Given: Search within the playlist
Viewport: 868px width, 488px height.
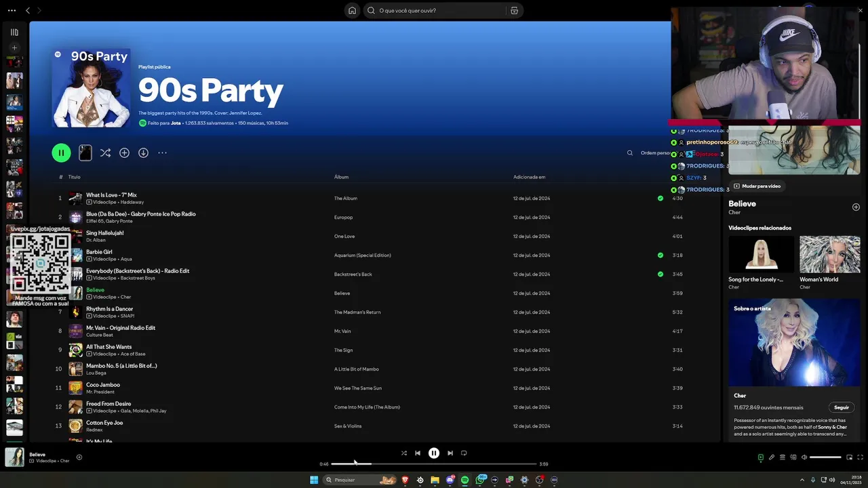Looking at the screenshot, I should coord(630,152).
